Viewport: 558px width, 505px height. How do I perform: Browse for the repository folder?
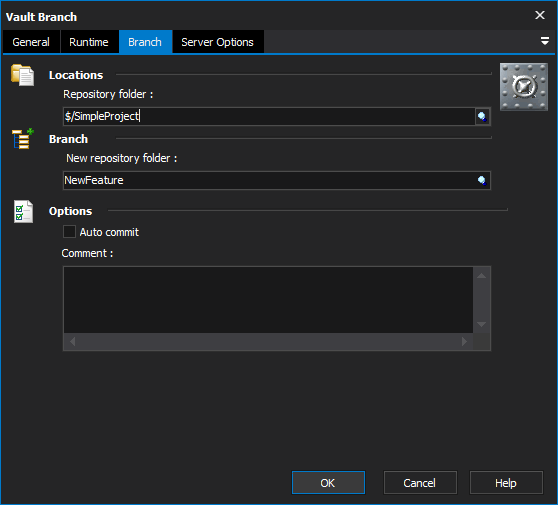click(482, 116)
